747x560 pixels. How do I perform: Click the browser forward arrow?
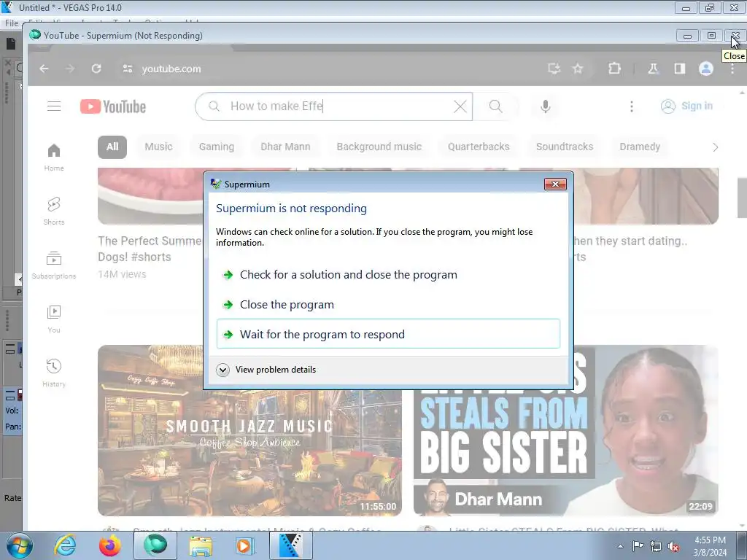click(x=69, y=69)
